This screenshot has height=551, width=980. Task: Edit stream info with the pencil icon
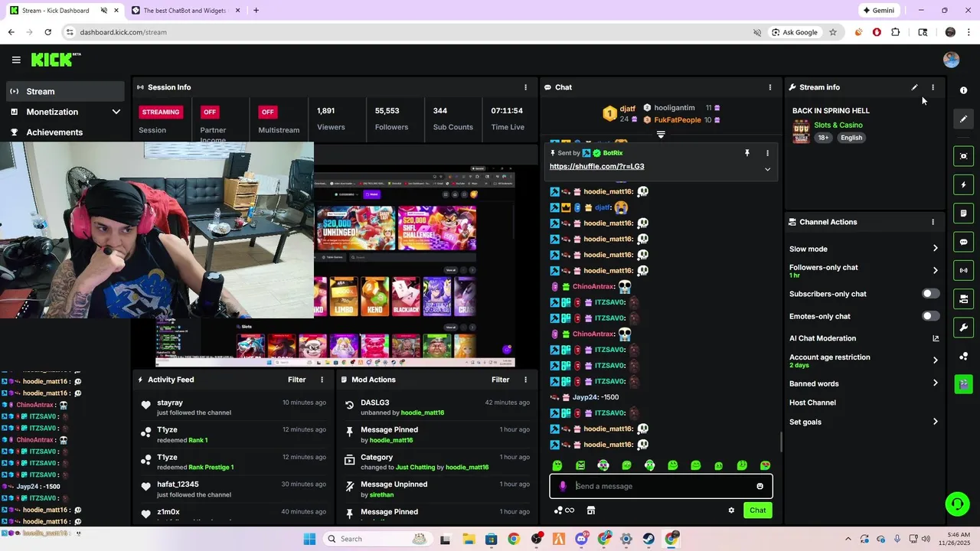[x=914, y=87]
